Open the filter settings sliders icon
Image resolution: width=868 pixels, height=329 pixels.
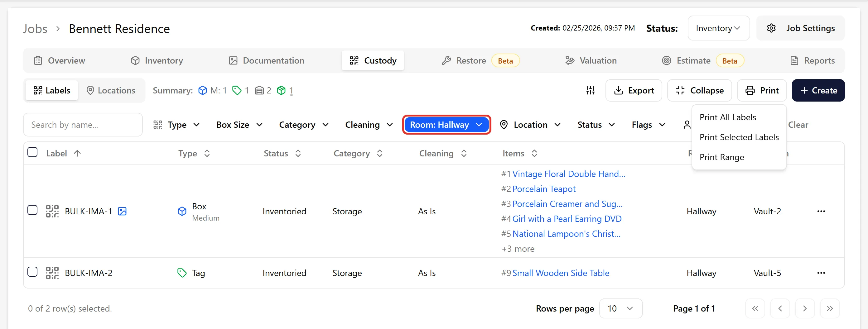[590, 90]
